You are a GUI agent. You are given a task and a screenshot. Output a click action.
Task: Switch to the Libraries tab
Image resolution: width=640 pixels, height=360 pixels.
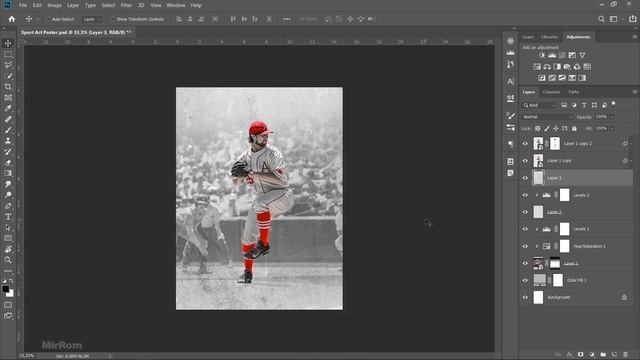tap(549, 37)
